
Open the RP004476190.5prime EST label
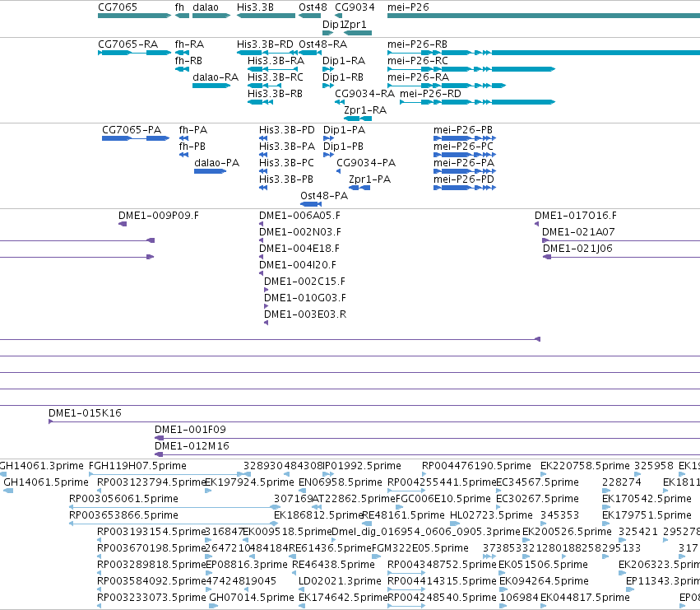pos(476,466)
